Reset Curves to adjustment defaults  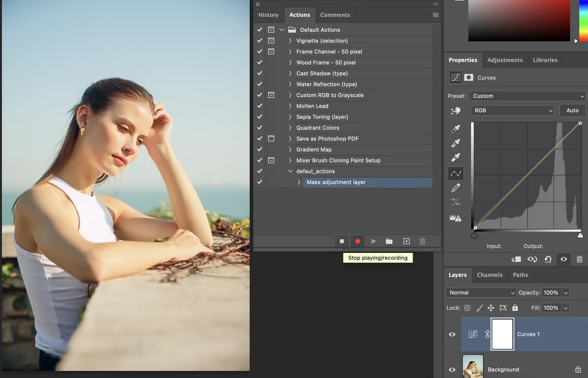(548, 259)
